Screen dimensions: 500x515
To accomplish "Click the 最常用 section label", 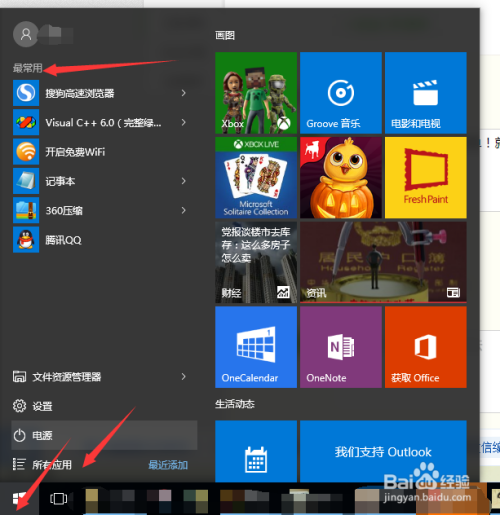I will [x=28, y=68].
